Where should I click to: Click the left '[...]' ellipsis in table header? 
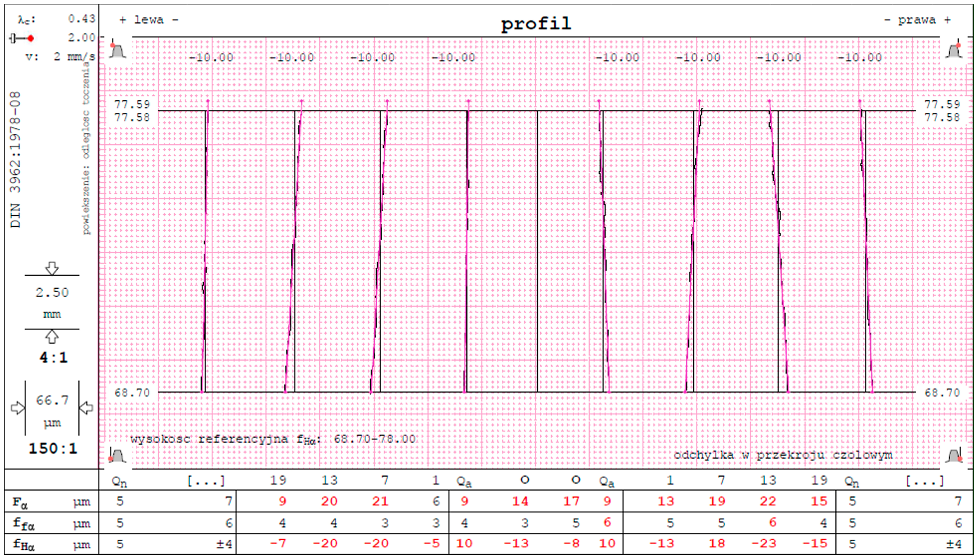[x=206, y=481]
